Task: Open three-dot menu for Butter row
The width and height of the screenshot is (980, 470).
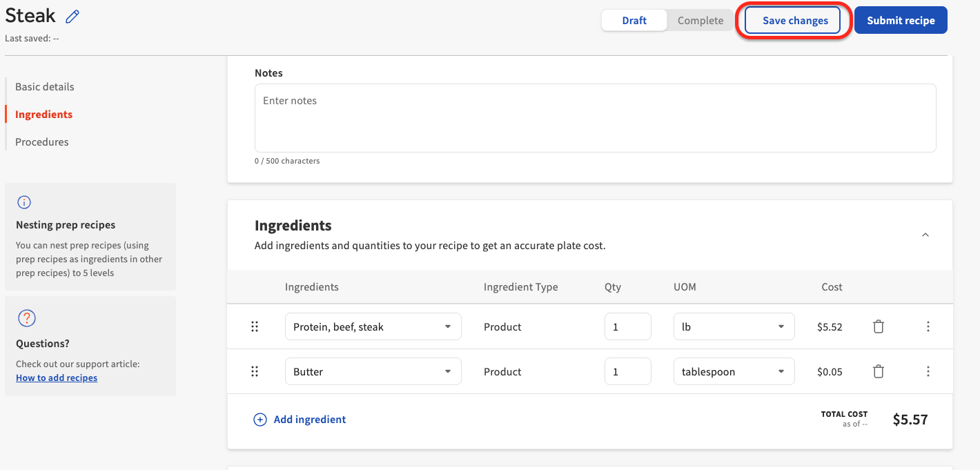Action: (928, 372)
